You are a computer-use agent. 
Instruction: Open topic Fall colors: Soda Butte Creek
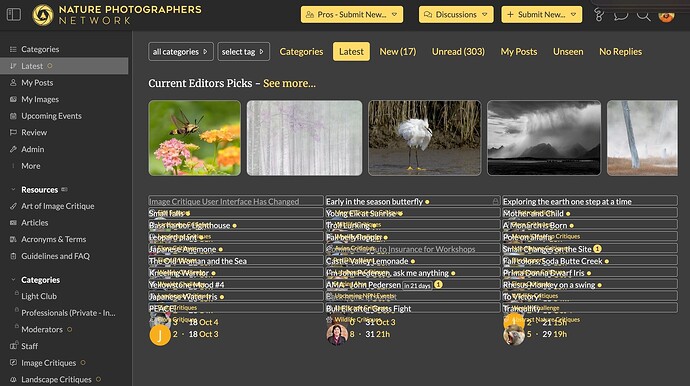pyautogui.click(x=552, y=261)
